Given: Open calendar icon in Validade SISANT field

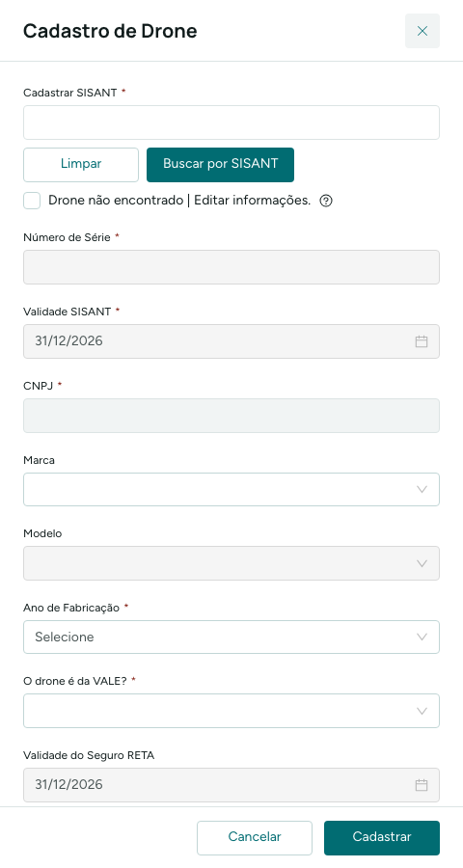Looking at the screenshot, I should click(x=422, y=341).
